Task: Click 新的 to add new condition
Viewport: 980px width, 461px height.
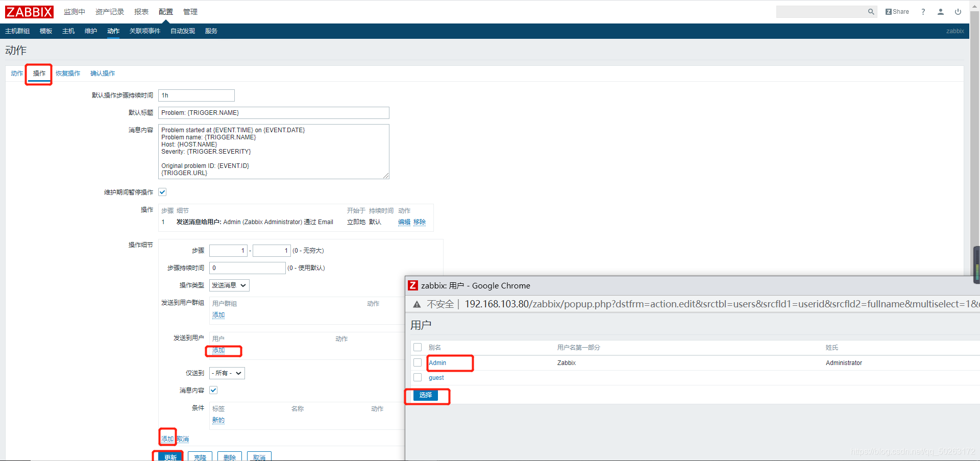Action: [218, 420]
